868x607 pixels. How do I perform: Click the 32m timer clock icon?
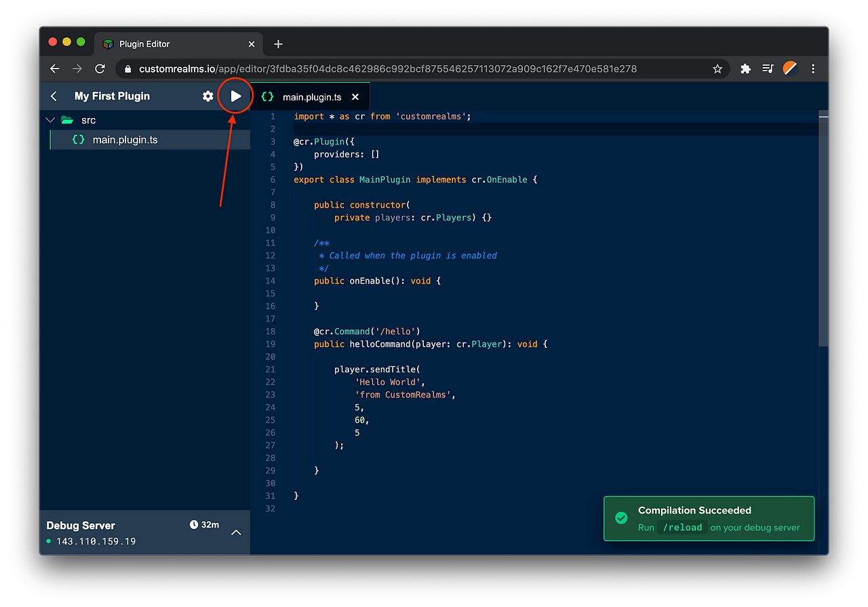194,525
